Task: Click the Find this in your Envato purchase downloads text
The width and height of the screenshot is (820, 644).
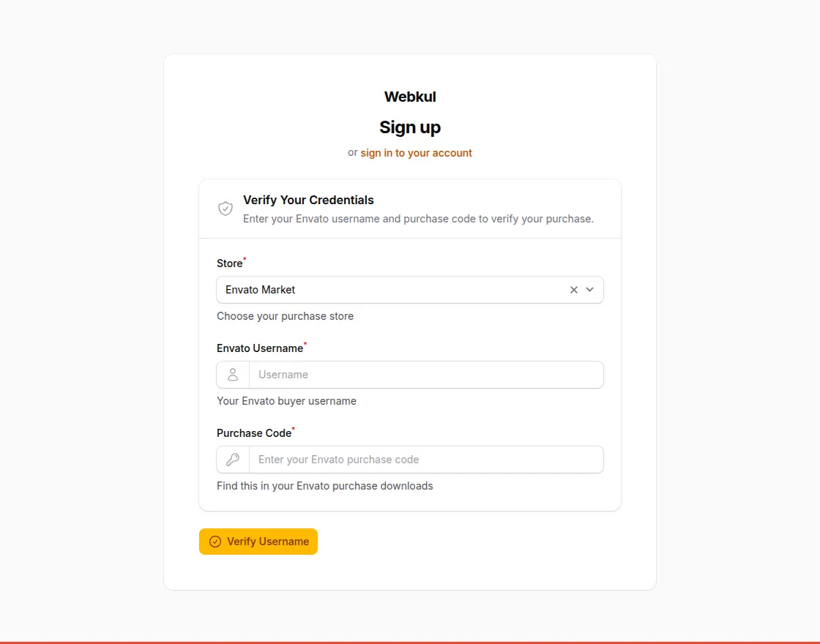Action: tap(324, 485)
